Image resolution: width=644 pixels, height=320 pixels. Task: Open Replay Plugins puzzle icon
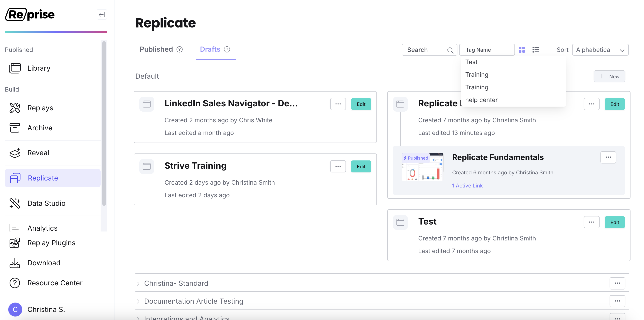tap(15, 243)
